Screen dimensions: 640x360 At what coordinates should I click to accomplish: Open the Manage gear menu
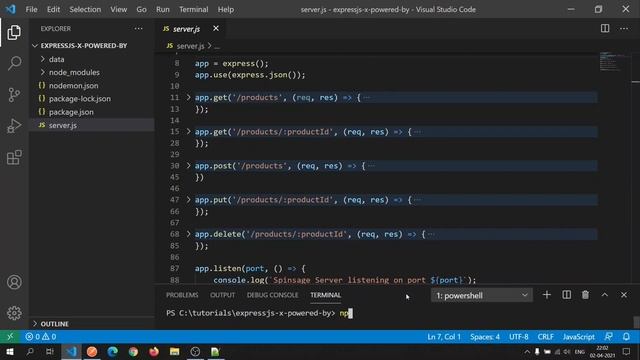(14, 313)
